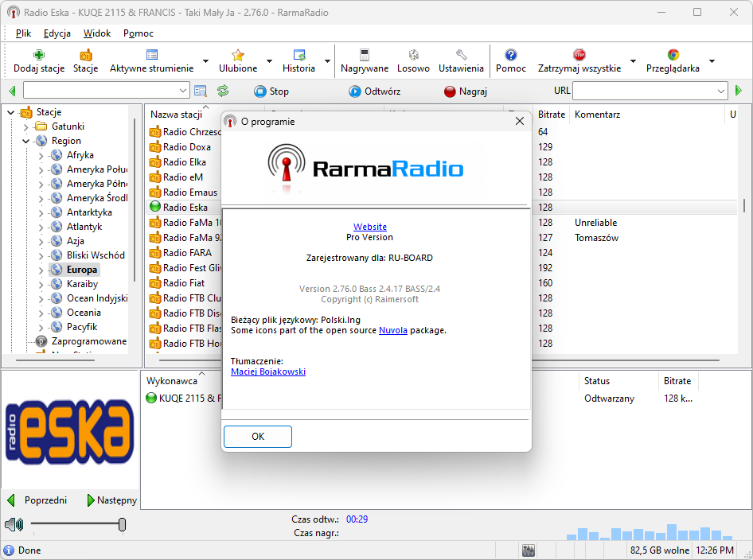Viewport: 753px width, 560px height.
Task: Click the green refresh arrows icon
Action: pyautogui.click(x=223, y=91)
